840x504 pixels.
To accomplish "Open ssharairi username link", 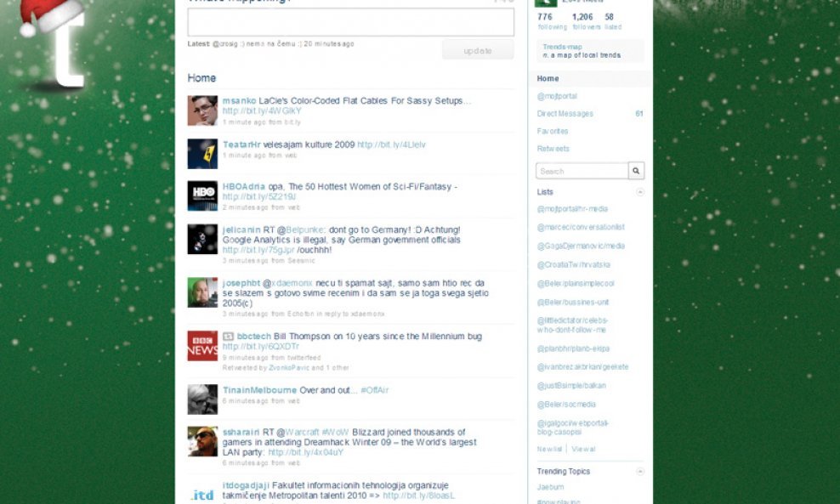I will click(241, 432).
